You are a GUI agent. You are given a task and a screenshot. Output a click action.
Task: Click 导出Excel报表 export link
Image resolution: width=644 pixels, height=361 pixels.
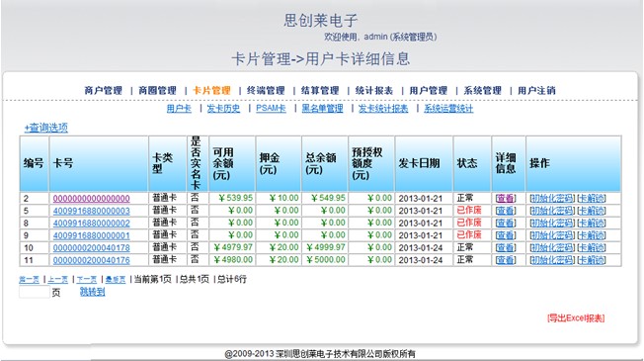(576, 317)
